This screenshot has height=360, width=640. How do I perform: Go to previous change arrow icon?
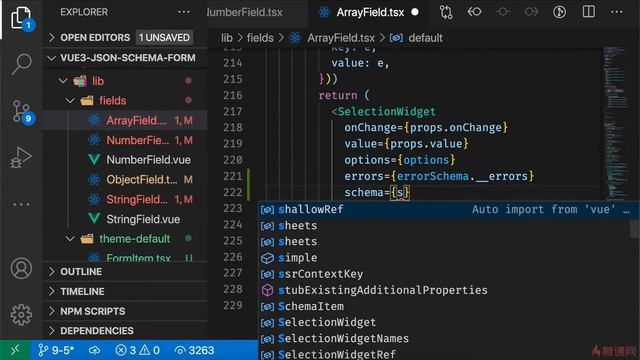pyautogui.click(x=474, y=12)
